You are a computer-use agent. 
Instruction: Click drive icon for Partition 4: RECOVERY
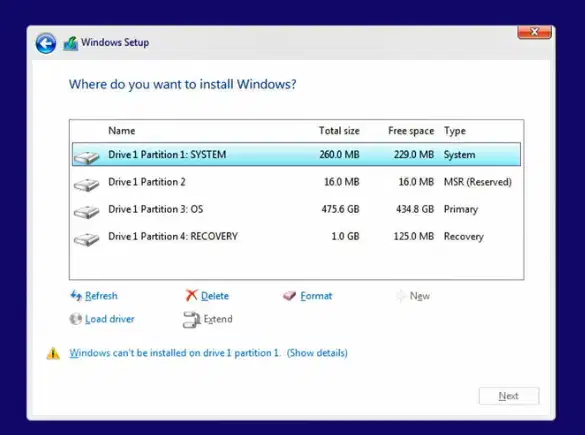coord(87,239)
